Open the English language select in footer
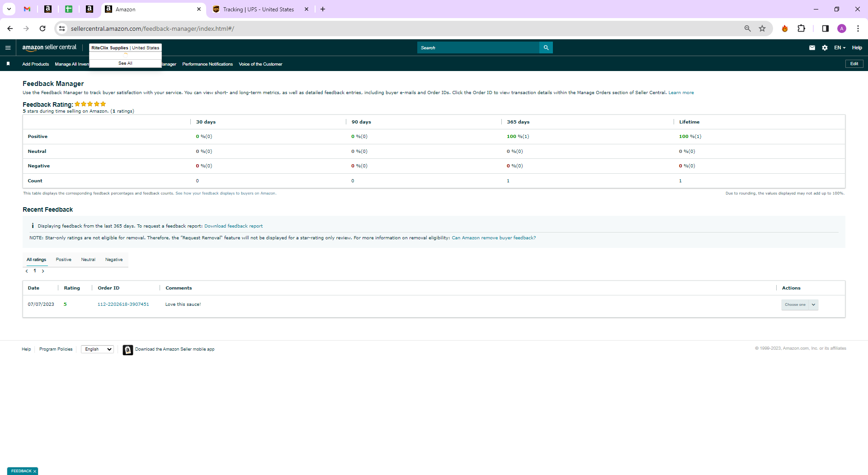Image resolution: width=868 pixels, height=475 pixels. (x=97, y=349)
